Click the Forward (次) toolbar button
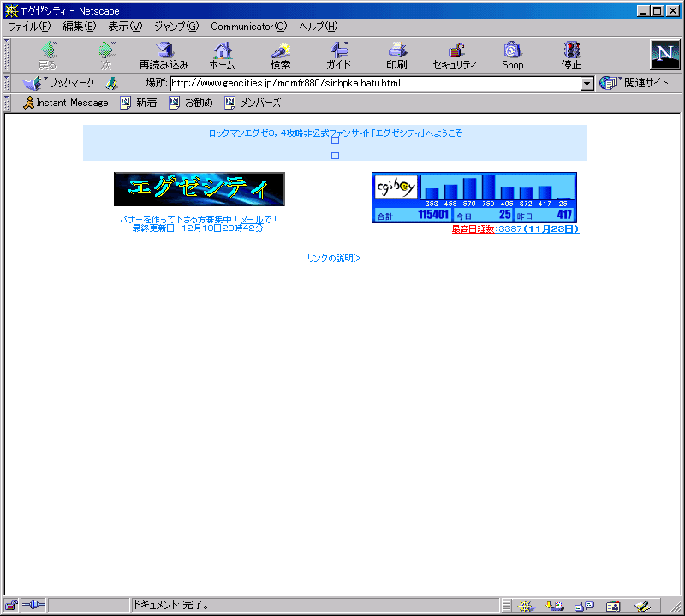The width and height of the screenshot is (685, 616). pos(106,56)
